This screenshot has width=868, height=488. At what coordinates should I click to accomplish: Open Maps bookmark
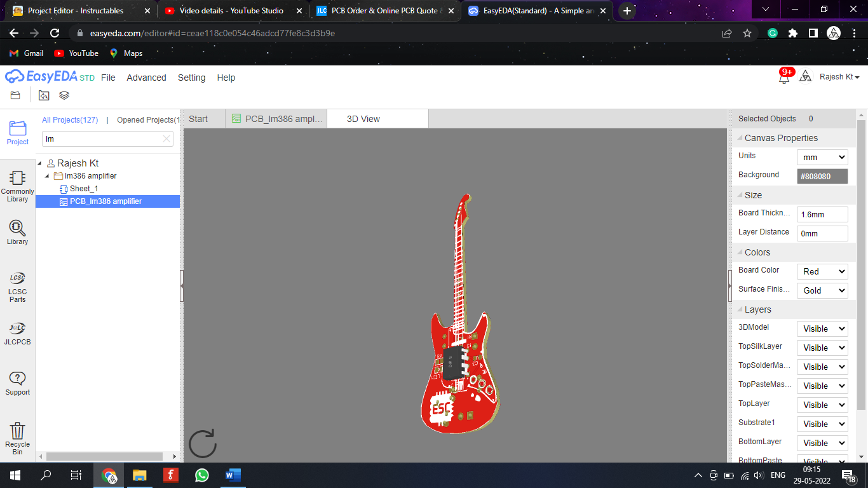coord(126,53)
